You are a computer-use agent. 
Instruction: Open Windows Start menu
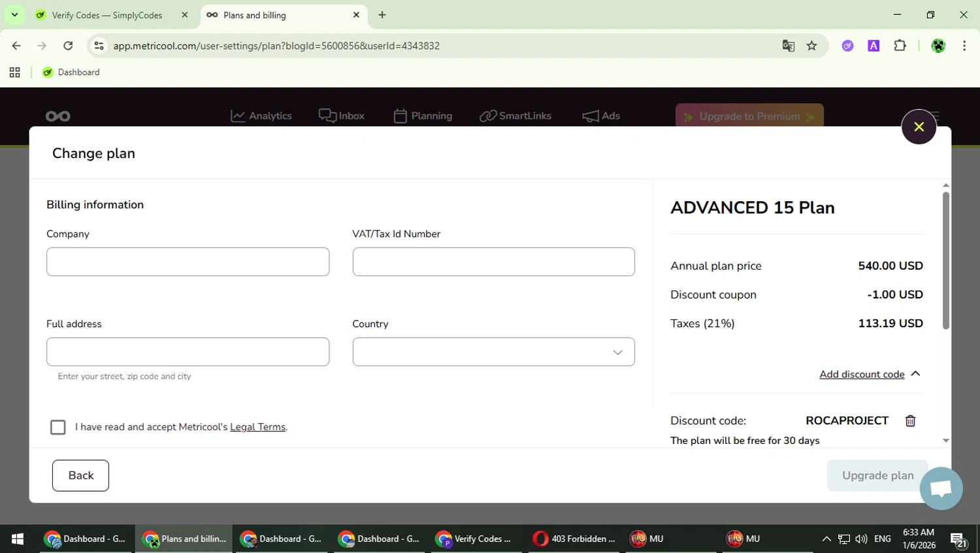coord(18,539)
